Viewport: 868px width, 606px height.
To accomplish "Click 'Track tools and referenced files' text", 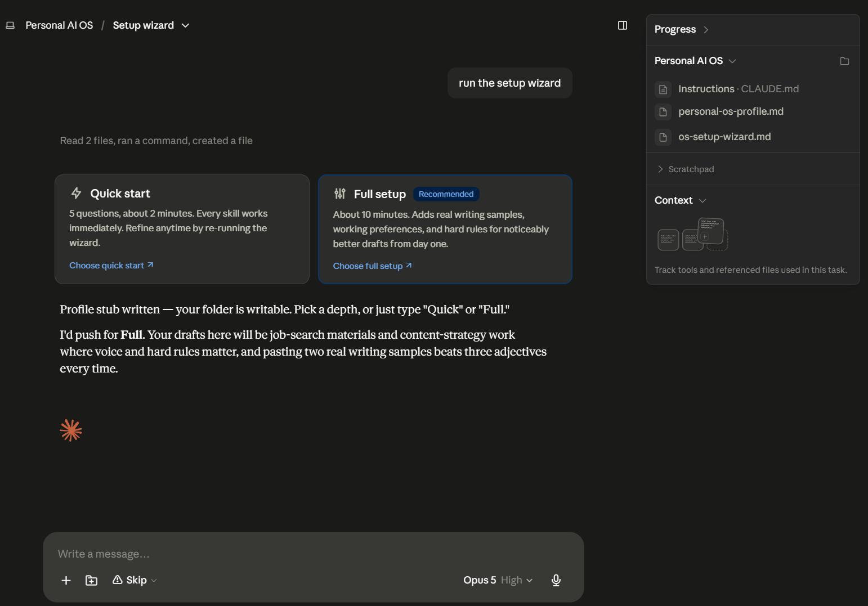I will [x=751, y=270].
